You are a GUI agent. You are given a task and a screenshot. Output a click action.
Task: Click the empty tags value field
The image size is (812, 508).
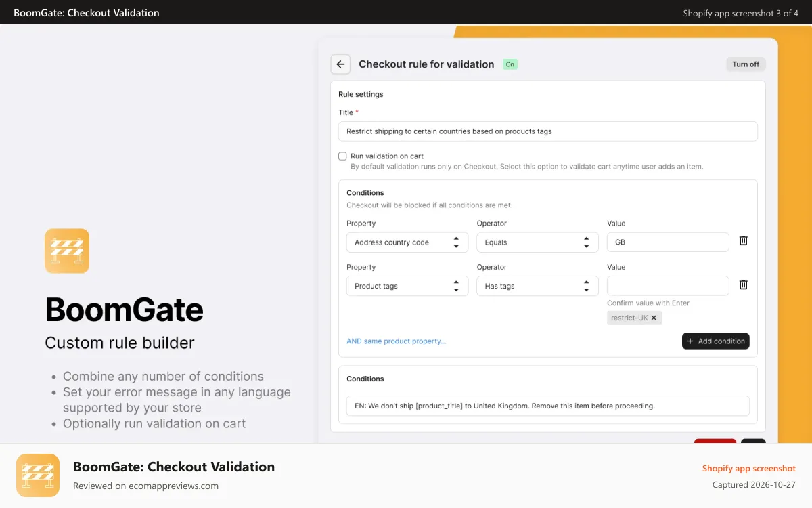[x=668, y=286]
